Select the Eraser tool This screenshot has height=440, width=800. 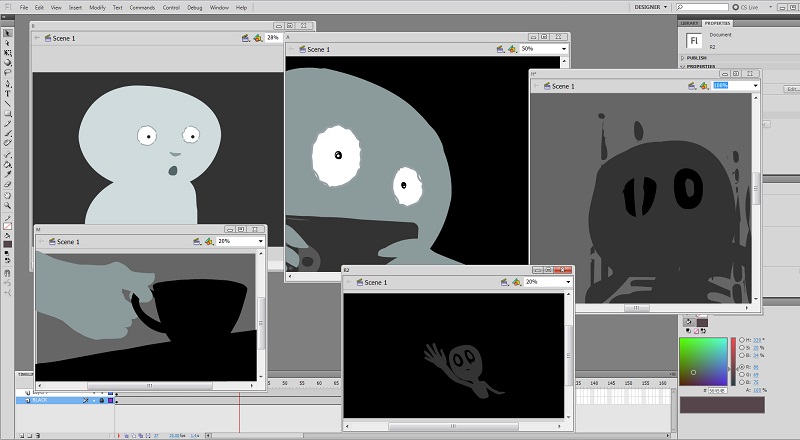[7, 184]
